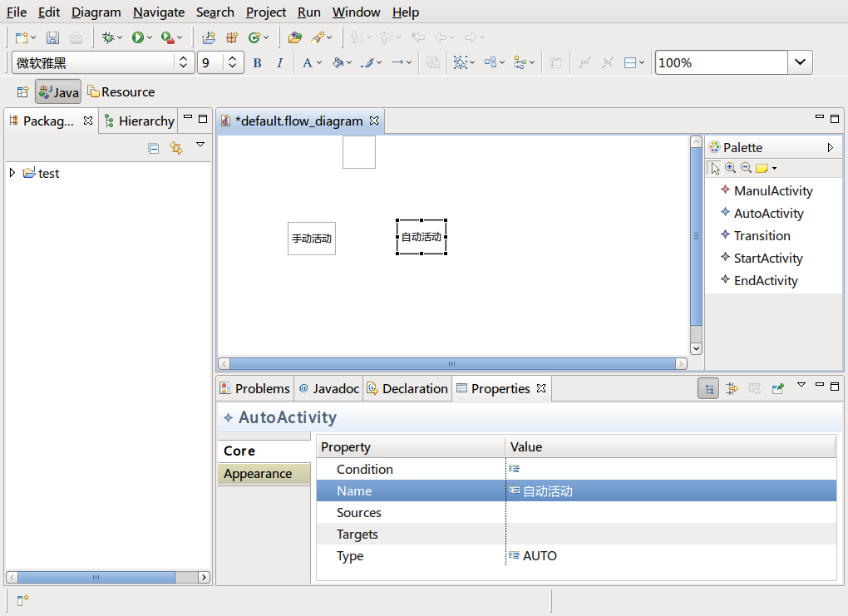
Task: Open the font name combo box
Action: (184, 63)
